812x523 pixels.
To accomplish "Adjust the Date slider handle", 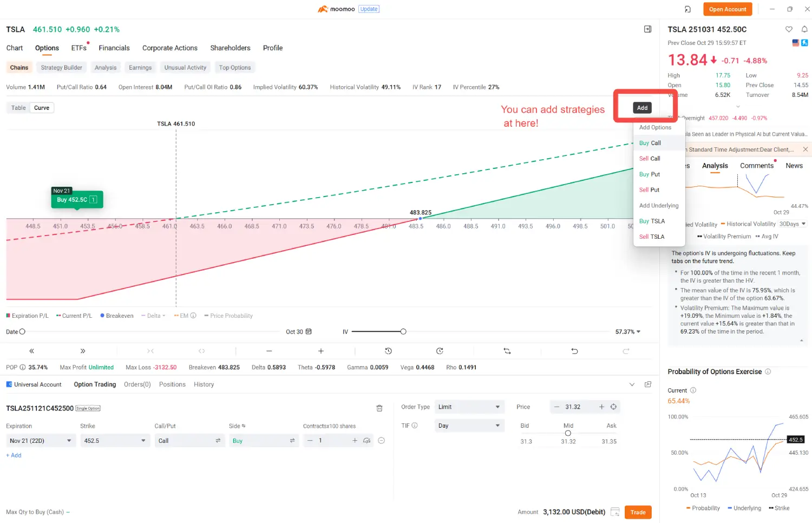I will click(x=22, y=332).
